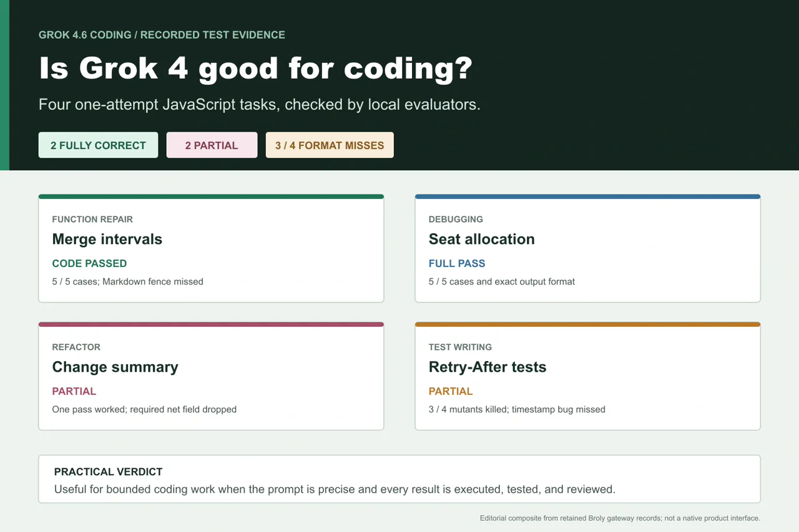Open the 'Merge intervals' card title
This screenshot has width=799, height=532.
pyautogui.click(x=107, y=239)
